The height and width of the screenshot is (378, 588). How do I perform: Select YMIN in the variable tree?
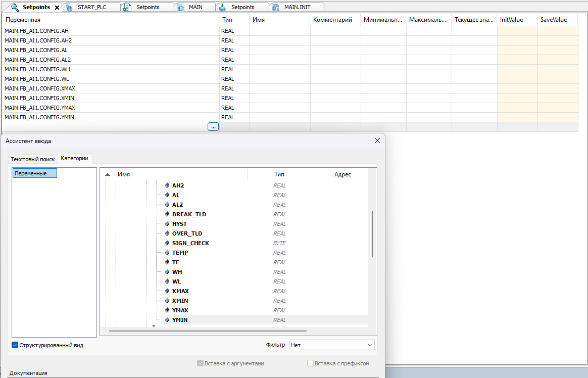click(180, 320)
